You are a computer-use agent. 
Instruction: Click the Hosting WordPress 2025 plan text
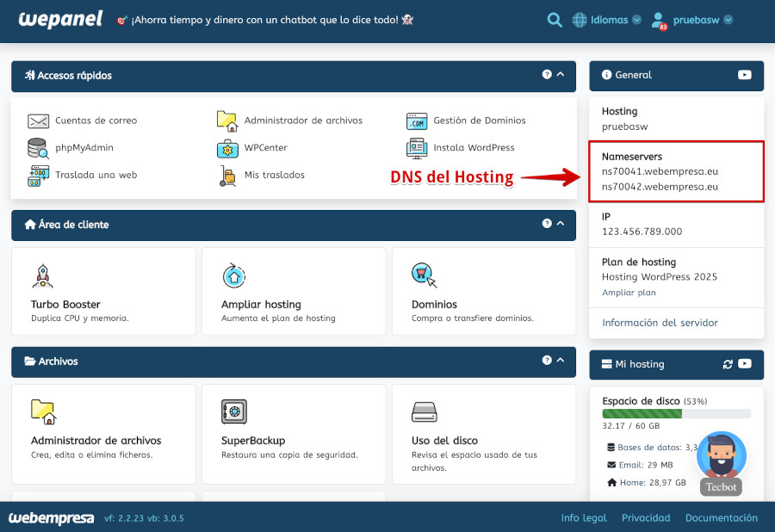[x=660, y=276]
